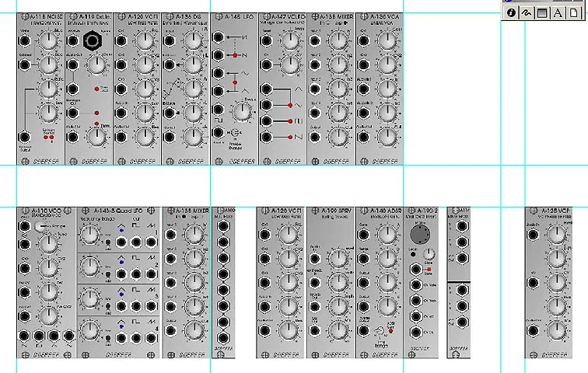Click the A-118 NOISE White output jack
This screenshot has width=588, height=373.
click(x=24, y=41)
